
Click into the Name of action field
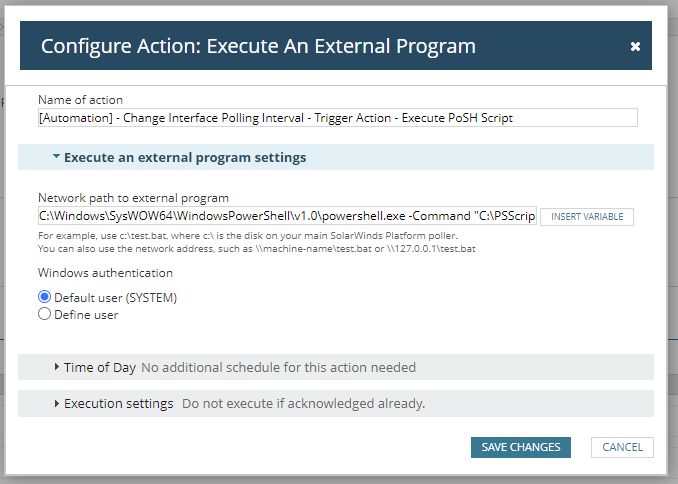(337, 118)
